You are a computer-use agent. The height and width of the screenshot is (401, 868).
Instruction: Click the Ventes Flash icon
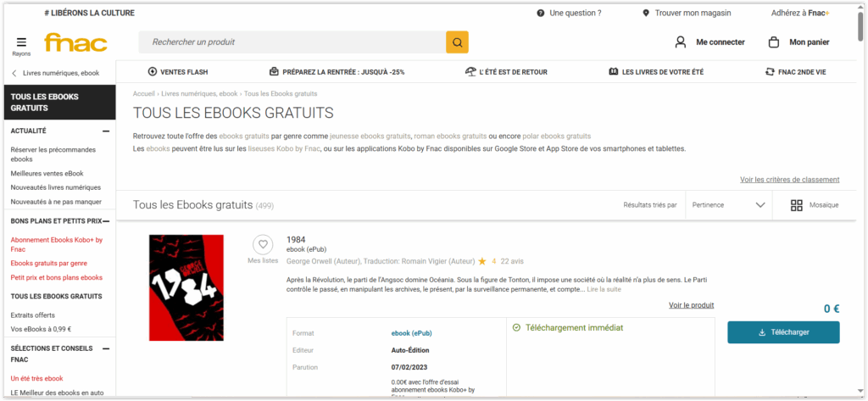153,71
